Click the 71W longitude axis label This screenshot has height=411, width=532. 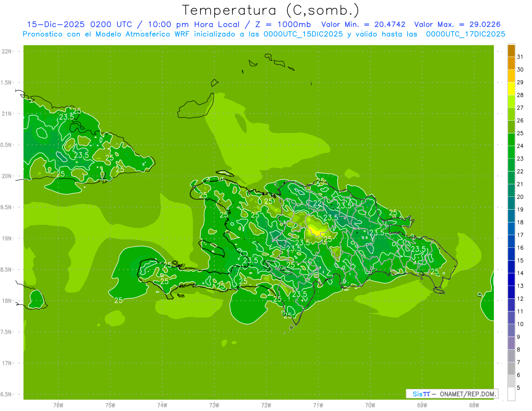click(x=318, y=405)
